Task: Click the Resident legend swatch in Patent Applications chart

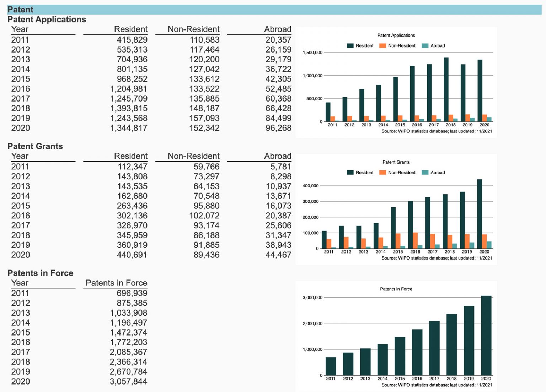Action: 350,46
